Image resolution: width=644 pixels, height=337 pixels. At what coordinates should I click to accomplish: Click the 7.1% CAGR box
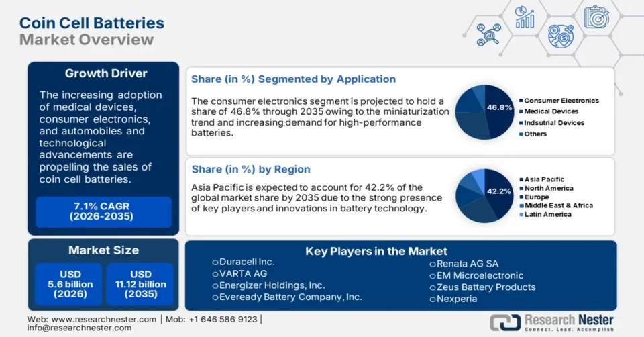[x=103, y=211]
